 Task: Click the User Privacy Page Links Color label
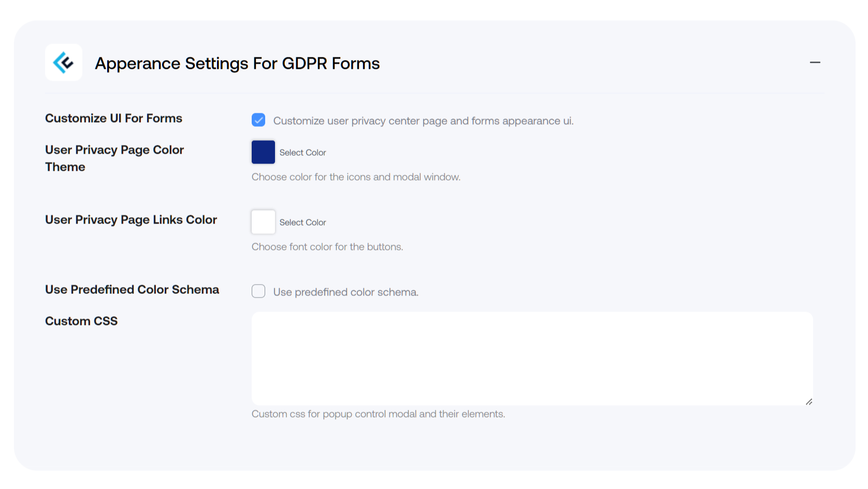(131, 220)
